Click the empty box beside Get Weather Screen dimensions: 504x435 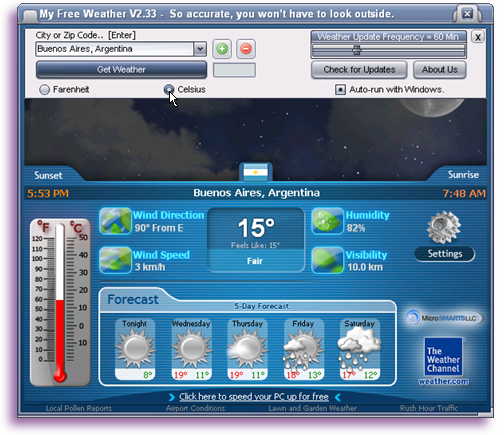(234, 70)
